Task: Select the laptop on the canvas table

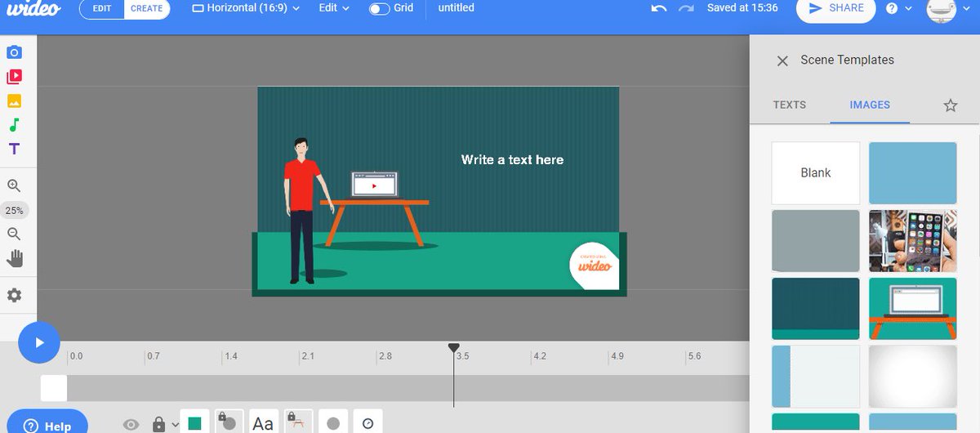Action: 373,185
